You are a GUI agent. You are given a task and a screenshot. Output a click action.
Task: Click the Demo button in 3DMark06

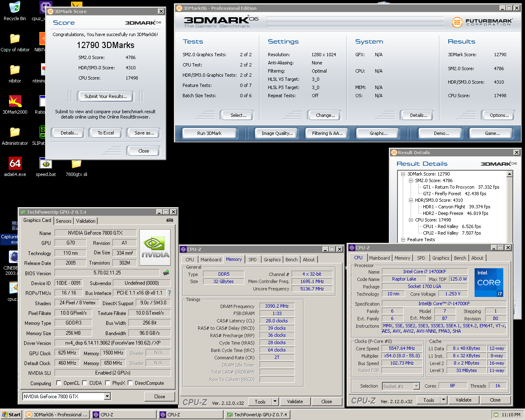pos(441,133)
